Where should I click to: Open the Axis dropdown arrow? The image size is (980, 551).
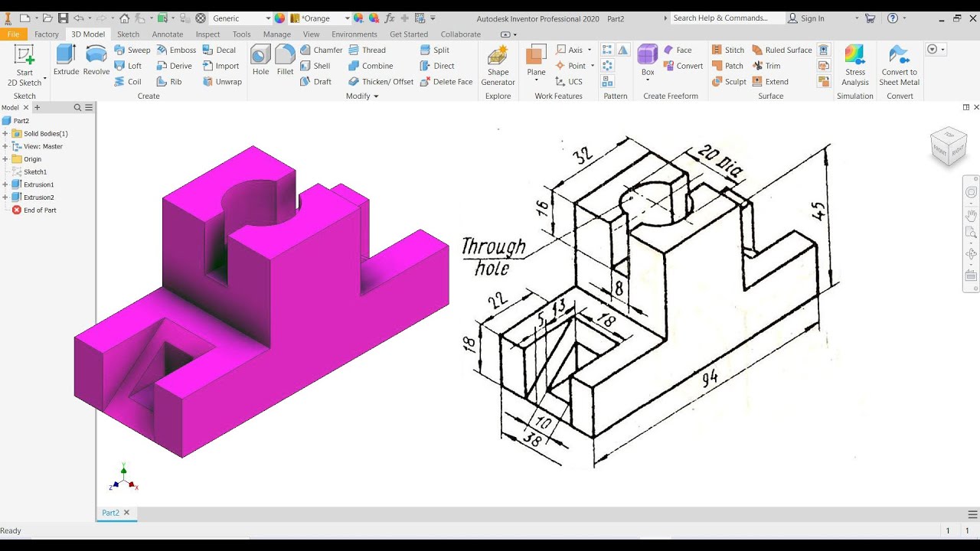coord(590,50)
